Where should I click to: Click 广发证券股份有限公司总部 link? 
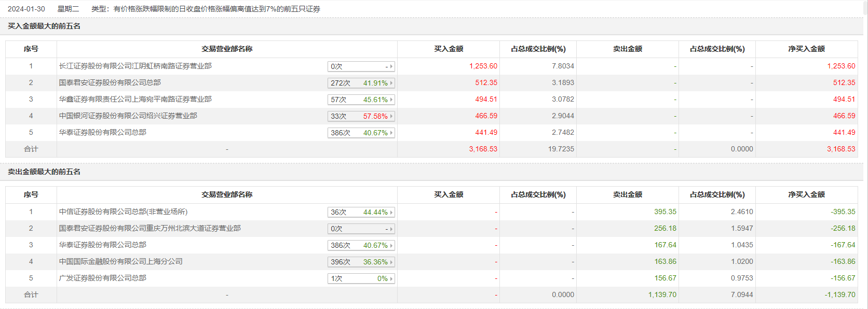pyautogui.click(x=102, y=278)
